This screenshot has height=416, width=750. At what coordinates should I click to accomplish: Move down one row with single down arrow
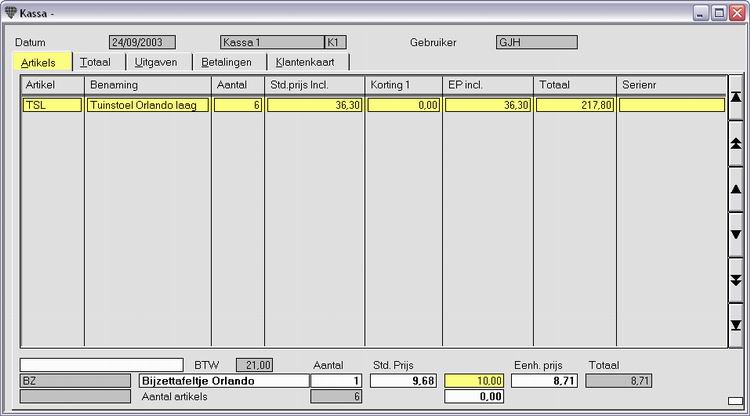[x=736, y=235]
